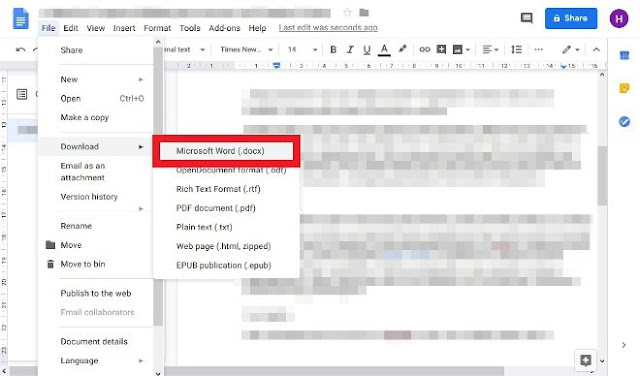
Task: Toggle bold formatting
Action: [333, 50]
